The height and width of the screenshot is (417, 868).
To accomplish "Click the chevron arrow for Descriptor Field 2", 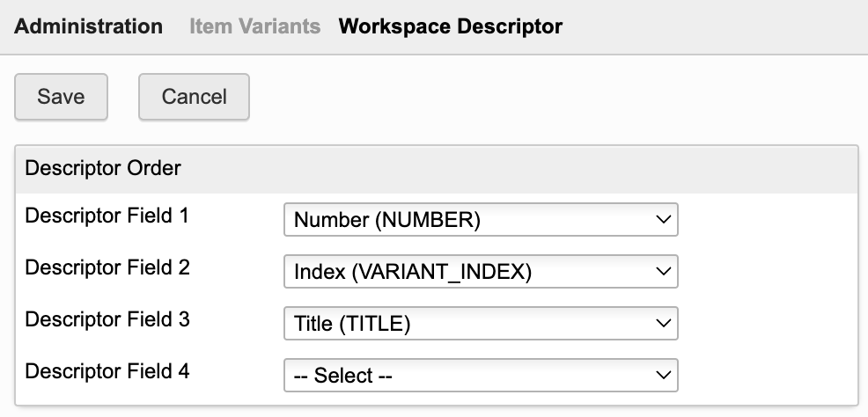I will point(664,273).
